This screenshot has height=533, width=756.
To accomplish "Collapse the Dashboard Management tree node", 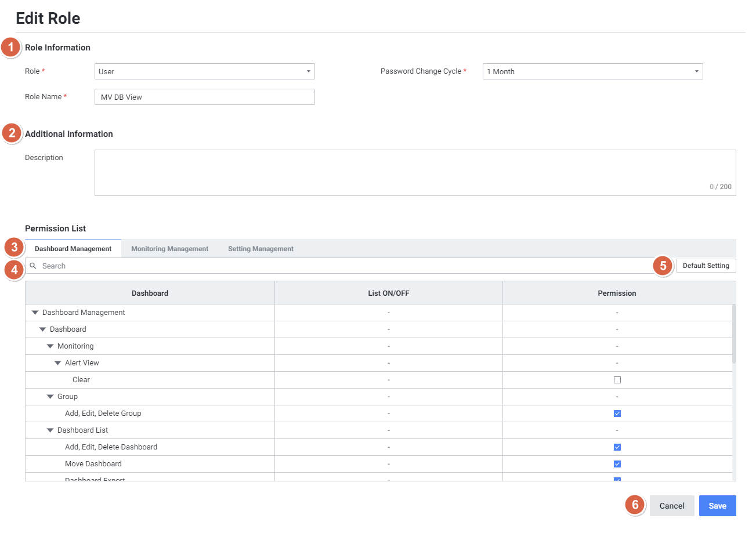I will tap(35, 313).
